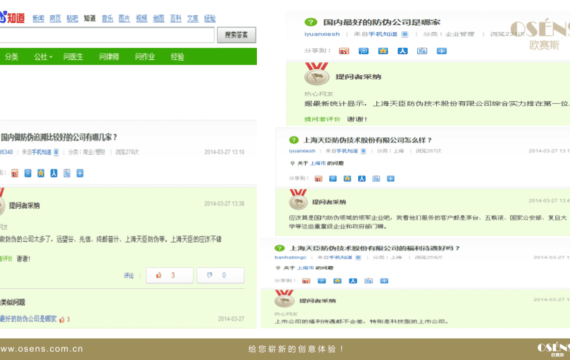Share the 国内做防伪追溯 question to Qzone star icon
The image size is (570, 360).
coord(41,173)
